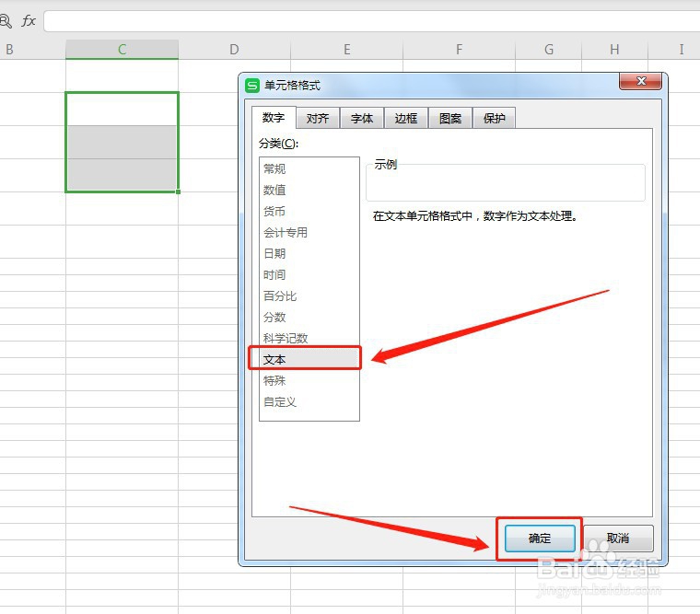Click the fx insert function icon
The height and width of the screenshot is (614, 700).
click(x=29, y=20)
